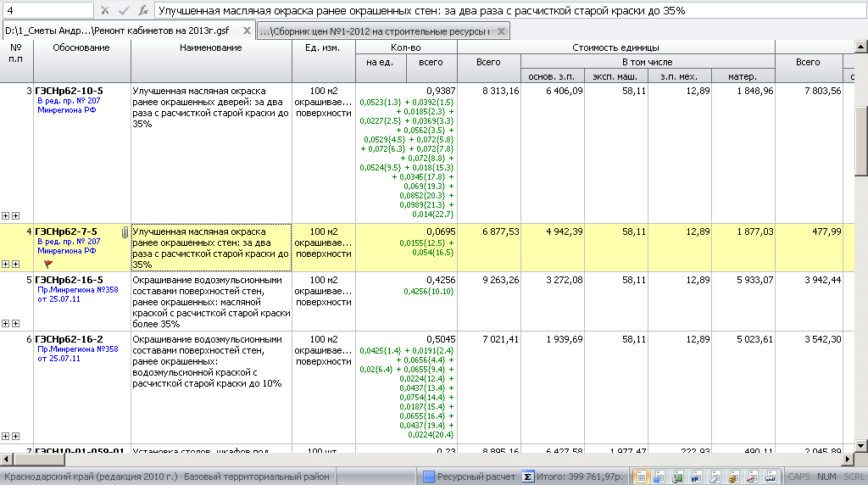Click the ruler view icon in status bar
Screen dimensions: 868x485
pyautogui.click(x=771, y=477)
